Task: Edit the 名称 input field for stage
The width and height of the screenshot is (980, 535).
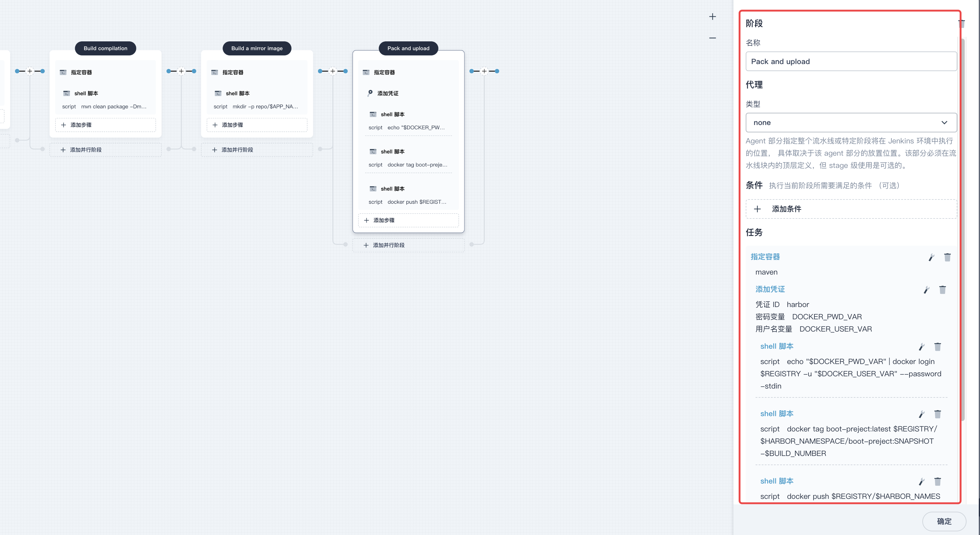Action: [x=850, y=61]
